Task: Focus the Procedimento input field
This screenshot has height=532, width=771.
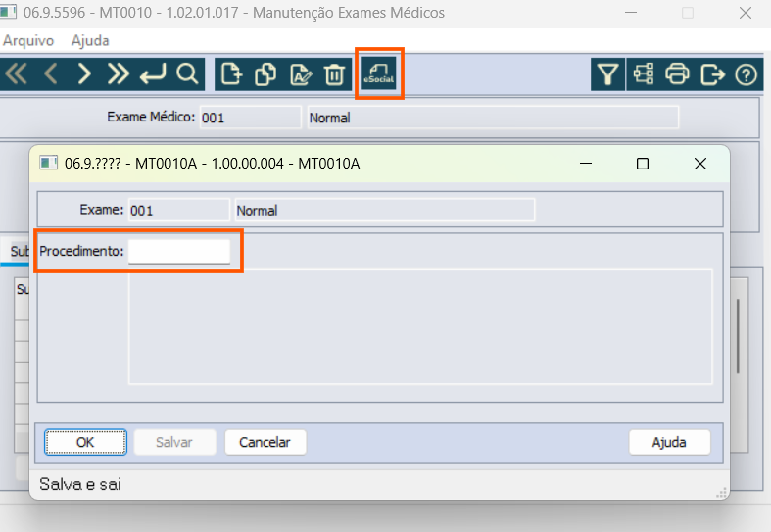Action: tap(179, 251)
